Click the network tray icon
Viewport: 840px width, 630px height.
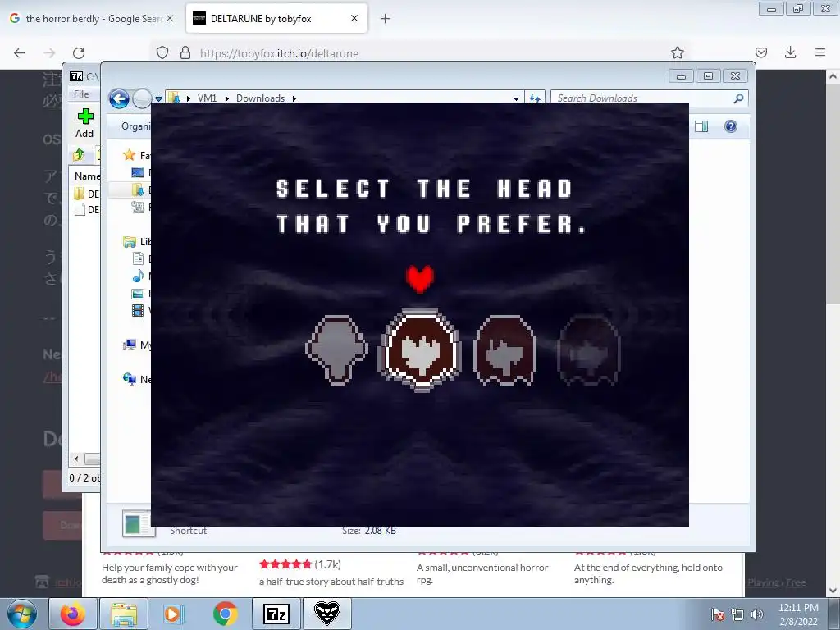[737, 614]
